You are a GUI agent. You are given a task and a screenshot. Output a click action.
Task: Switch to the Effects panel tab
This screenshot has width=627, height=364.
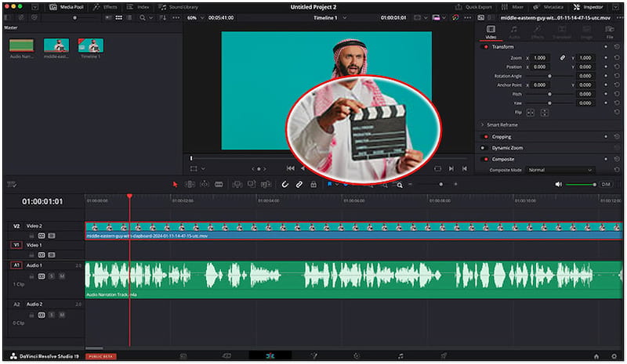tap(106, 6)
